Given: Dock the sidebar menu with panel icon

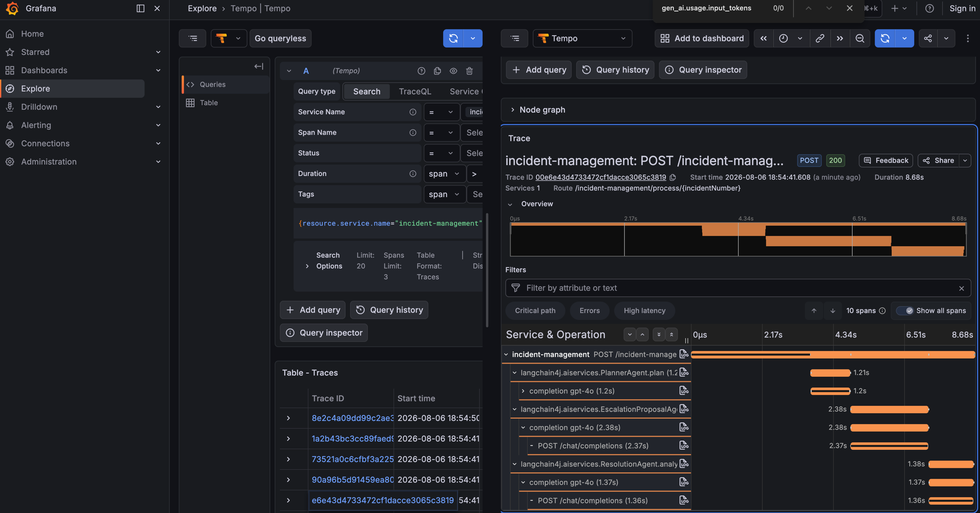Looking at the screenshot, I should coord(140,8).
